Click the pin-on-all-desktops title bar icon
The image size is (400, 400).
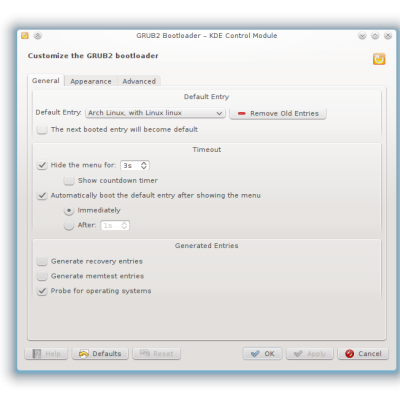click(38, 35)
